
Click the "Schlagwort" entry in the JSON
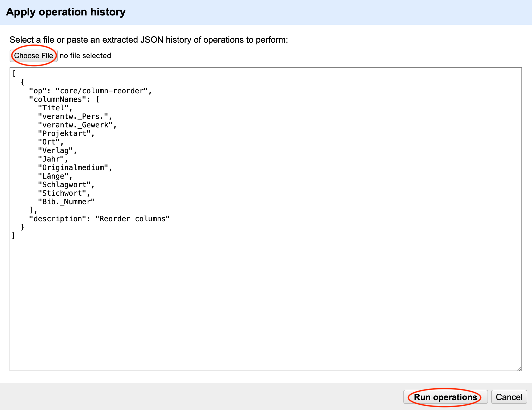[x=64, y=185]
